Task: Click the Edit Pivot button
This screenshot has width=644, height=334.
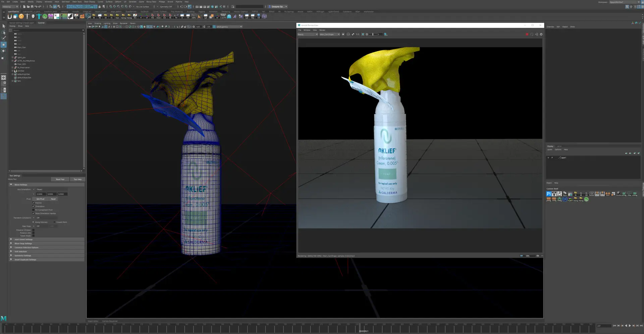Action: pyautogui.click(x=40, y=199)
